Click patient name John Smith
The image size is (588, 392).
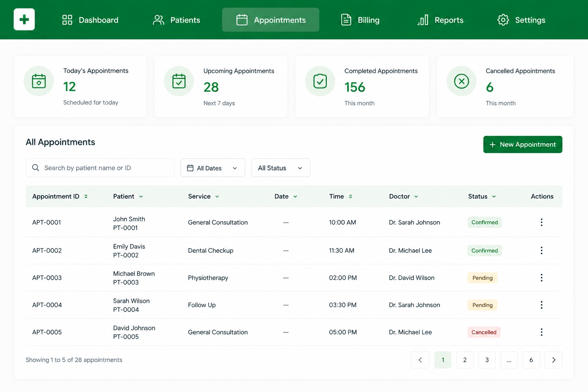[129, 219]
